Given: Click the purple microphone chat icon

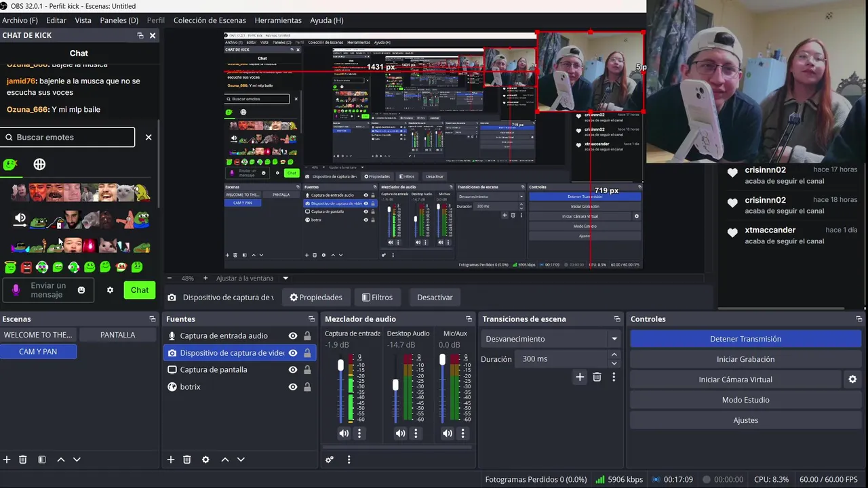Looking at the screenshot, I should click(x=16, y=290).
